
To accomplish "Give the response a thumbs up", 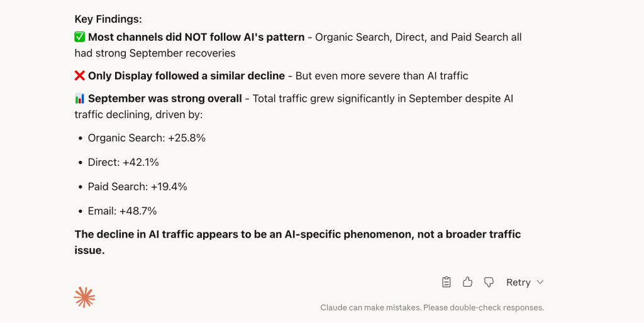I will 467,282.
